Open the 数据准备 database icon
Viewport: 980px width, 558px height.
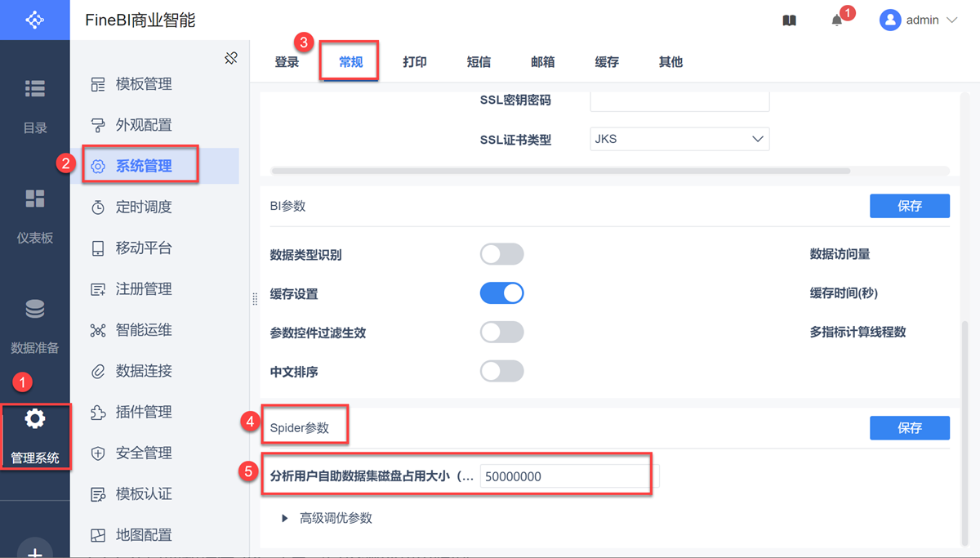tap(35, 309)
